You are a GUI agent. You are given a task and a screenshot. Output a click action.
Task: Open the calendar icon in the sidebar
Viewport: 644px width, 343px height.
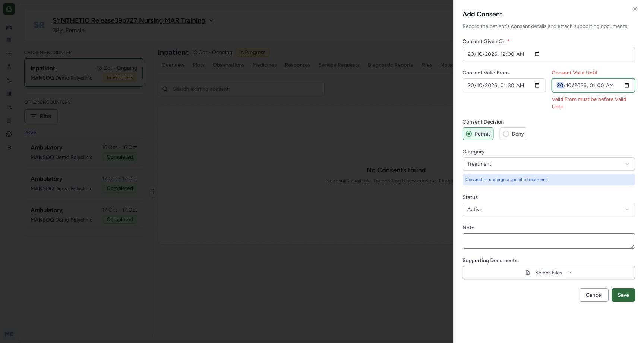[9, 40]
